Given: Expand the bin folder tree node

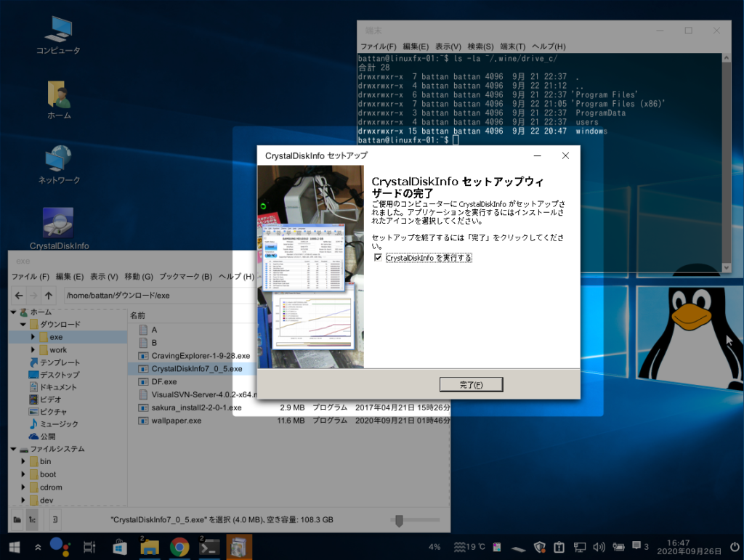Looking at the screenshot, I should point(23,461).
